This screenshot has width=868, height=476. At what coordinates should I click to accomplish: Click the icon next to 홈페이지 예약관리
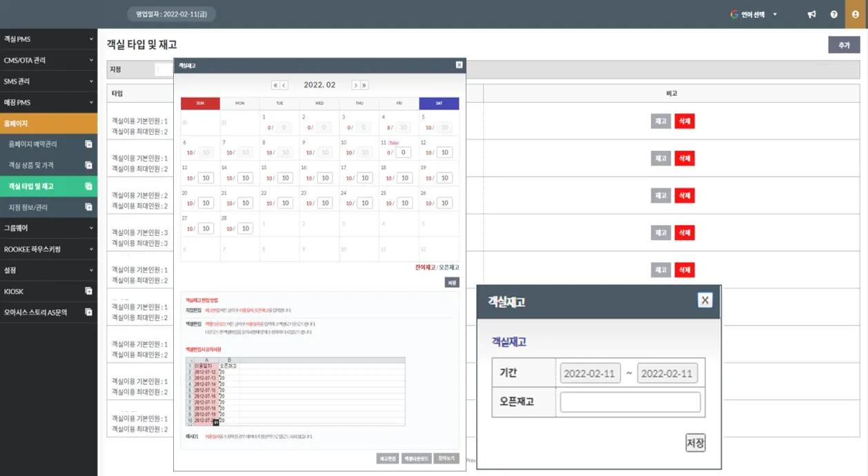point(88,144)
